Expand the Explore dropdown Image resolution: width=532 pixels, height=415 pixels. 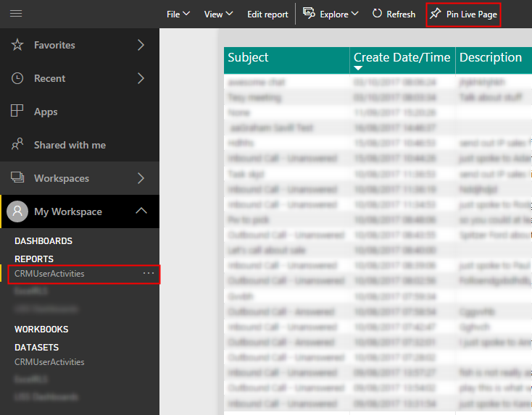pyautogui.click(x=331, y=14)
